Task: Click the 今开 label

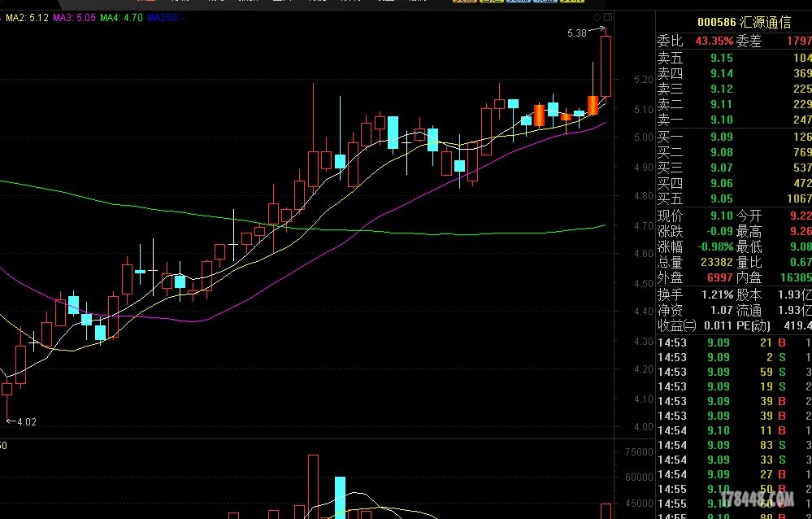Action: [x=749, y=216]
